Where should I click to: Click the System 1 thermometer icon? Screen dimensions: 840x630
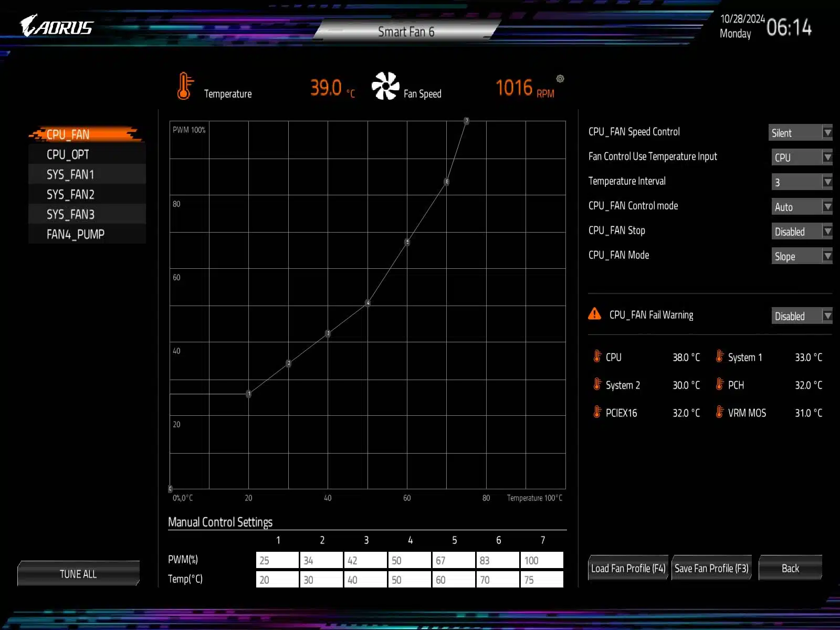pos(719,356)
